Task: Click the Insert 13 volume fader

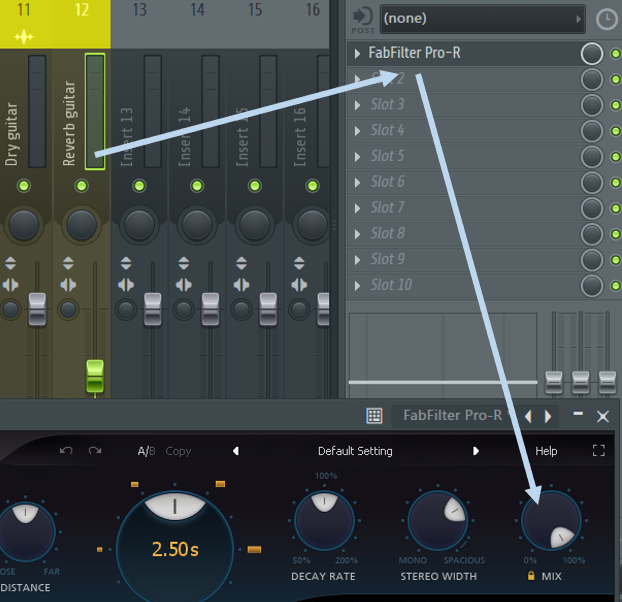Action: pos(153,309)
